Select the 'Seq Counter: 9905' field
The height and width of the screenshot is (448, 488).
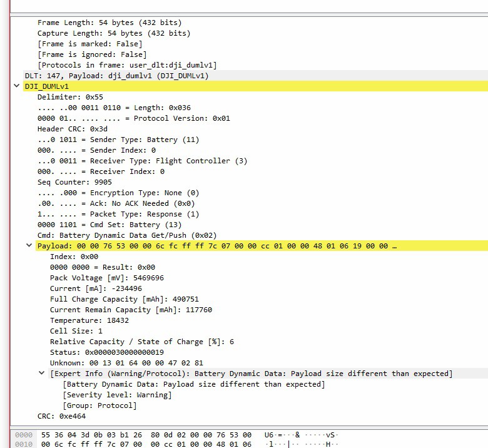(74, 182)
